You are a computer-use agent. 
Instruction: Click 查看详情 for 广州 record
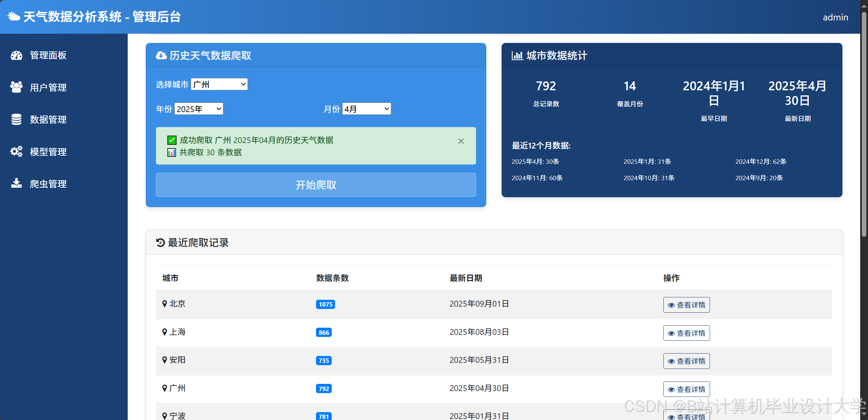tap(686, 389)
